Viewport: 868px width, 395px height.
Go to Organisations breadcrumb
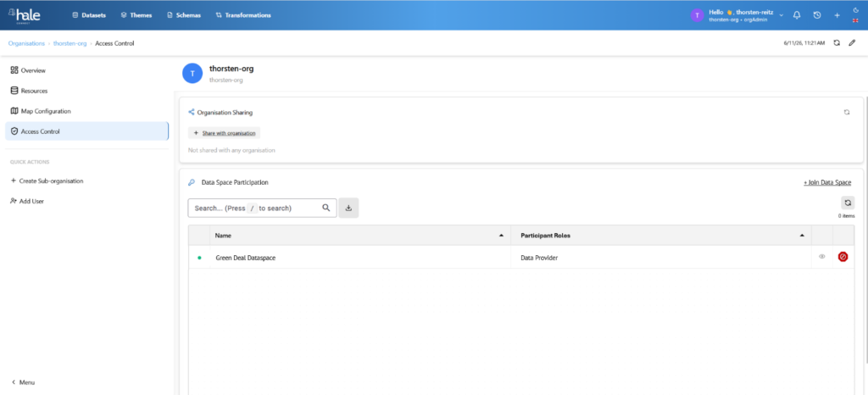[x=26, y=43]
